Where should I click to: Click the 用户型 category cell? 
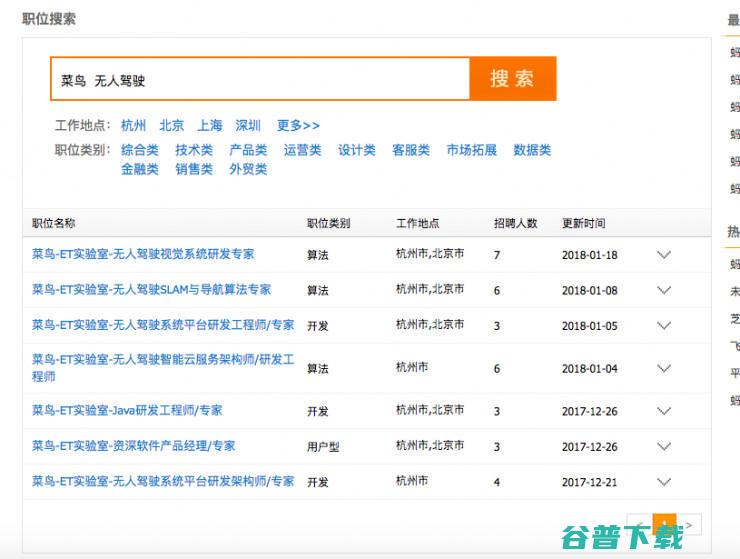point(323,447)
